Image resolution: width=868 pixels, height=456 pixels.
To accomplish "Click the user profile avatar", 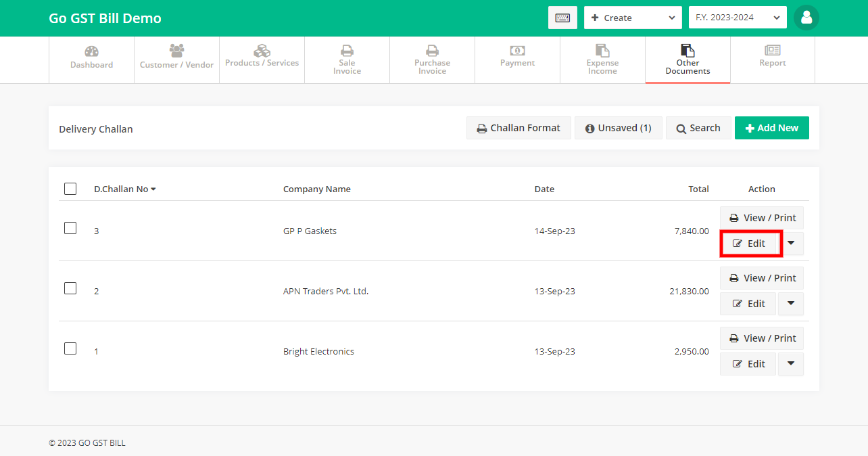I will click(806, 18).
